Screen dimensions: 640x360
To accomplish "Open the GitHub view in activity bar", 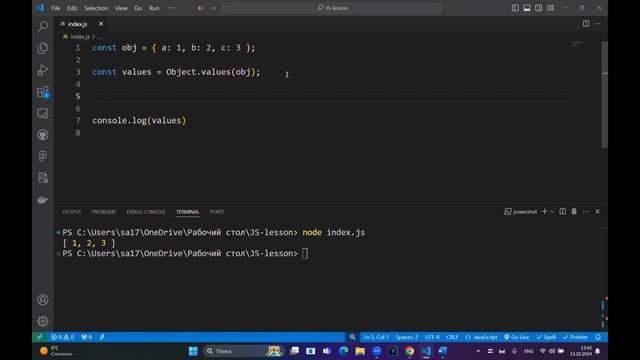I will point(42,135).
